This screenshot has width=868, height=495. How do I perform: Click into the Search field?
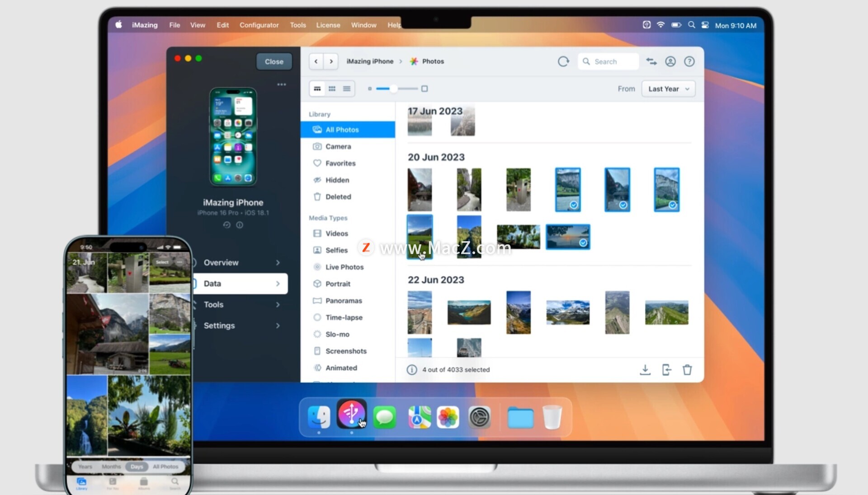608,61
